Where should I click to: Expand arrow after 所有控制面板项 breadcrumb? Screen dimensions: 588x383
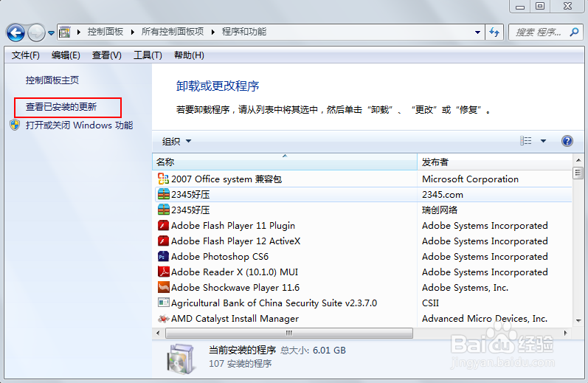tap(212, 32)
